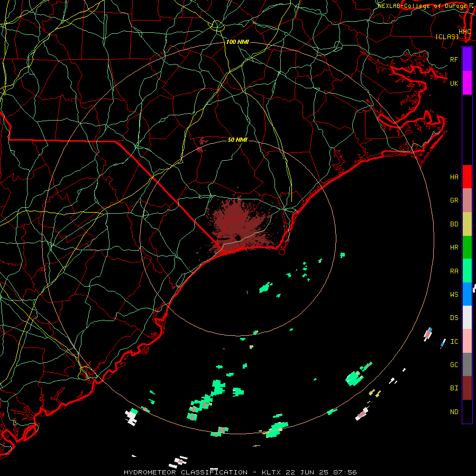Click the magenta UK color swatch
This screenshot has height=476, width=476.
click(467, 83)
